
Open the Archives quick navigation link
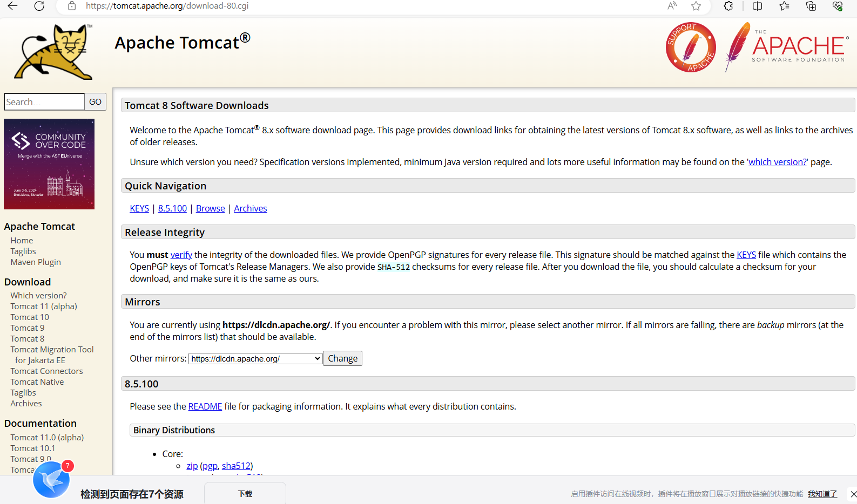(x=250, y=208)
